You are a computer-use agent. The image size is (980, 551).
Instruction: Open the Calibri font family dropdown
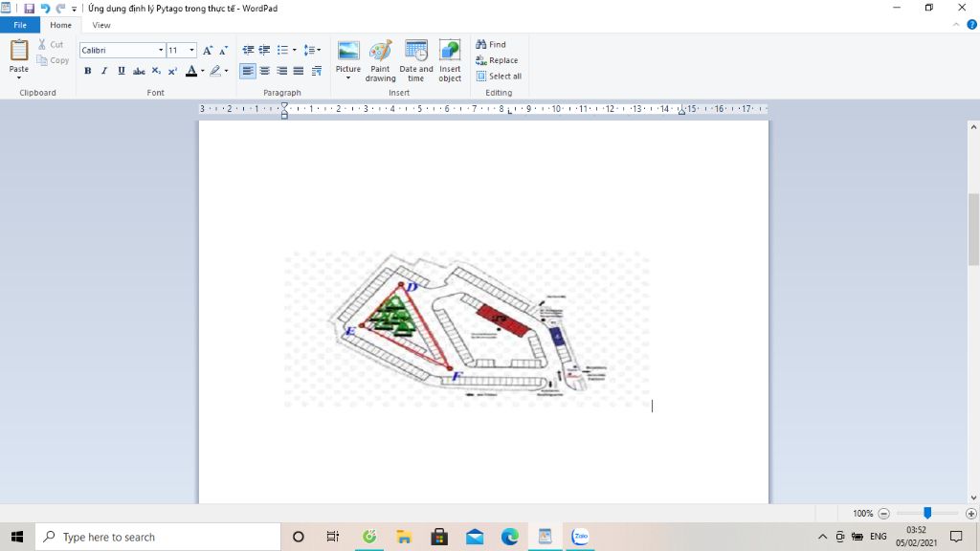161,50
